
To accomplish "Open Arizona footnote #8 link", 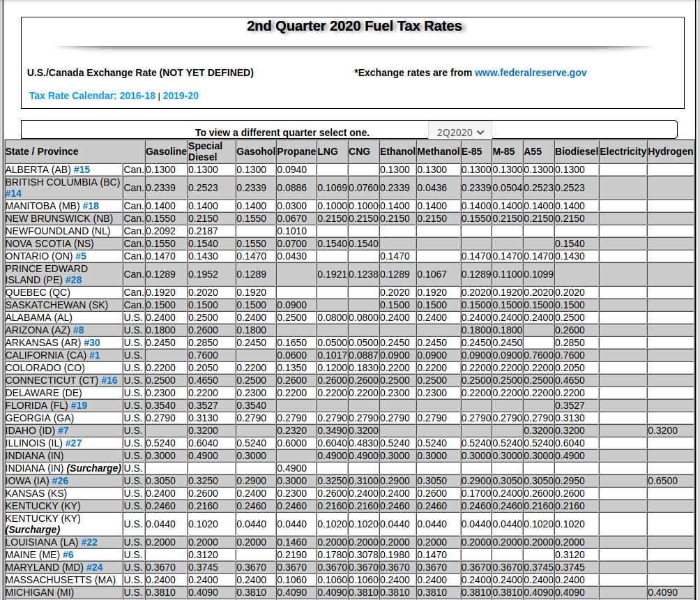I will 78,330.
